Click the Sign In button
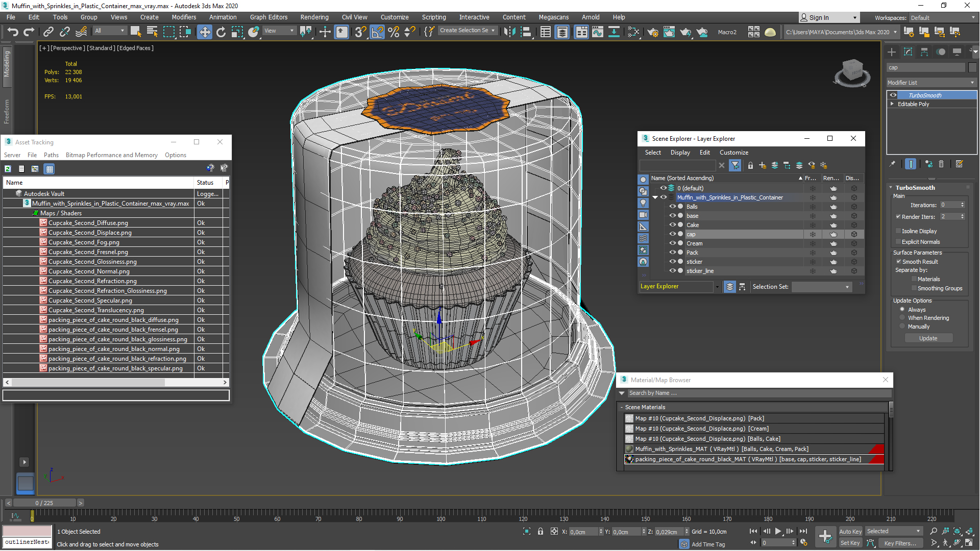This screenshot has width=980, height=551. coord(828,17)
